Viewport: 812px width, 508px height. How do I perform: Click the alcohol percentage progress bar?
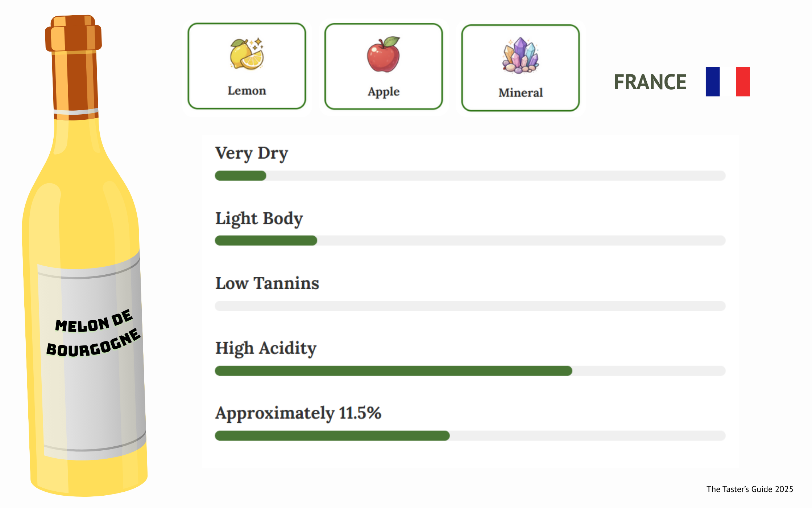pyautogui.click(x=470, y=436)
